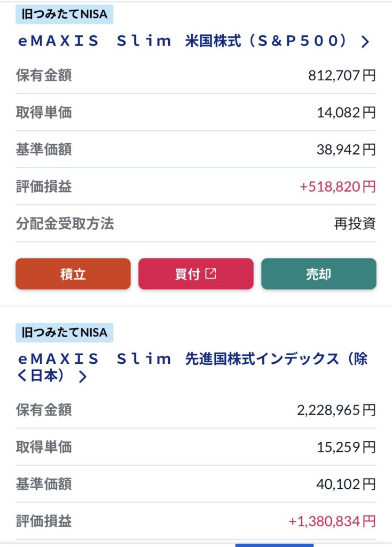
Task: Select the +1,380,834円 profit value
Action: pyautogui.click(x=332, y=521)
